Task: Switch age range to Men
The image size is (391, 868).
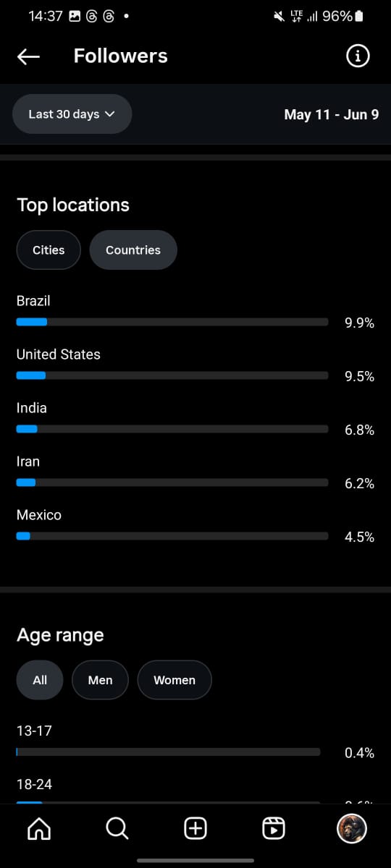Action: (100, 680)
